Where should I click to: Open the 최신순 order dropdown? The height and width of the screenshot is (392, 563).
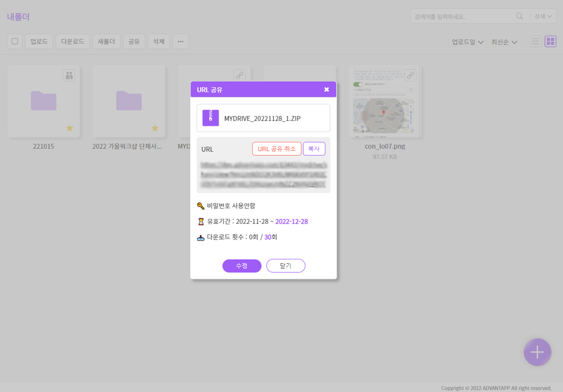point(504,42)
